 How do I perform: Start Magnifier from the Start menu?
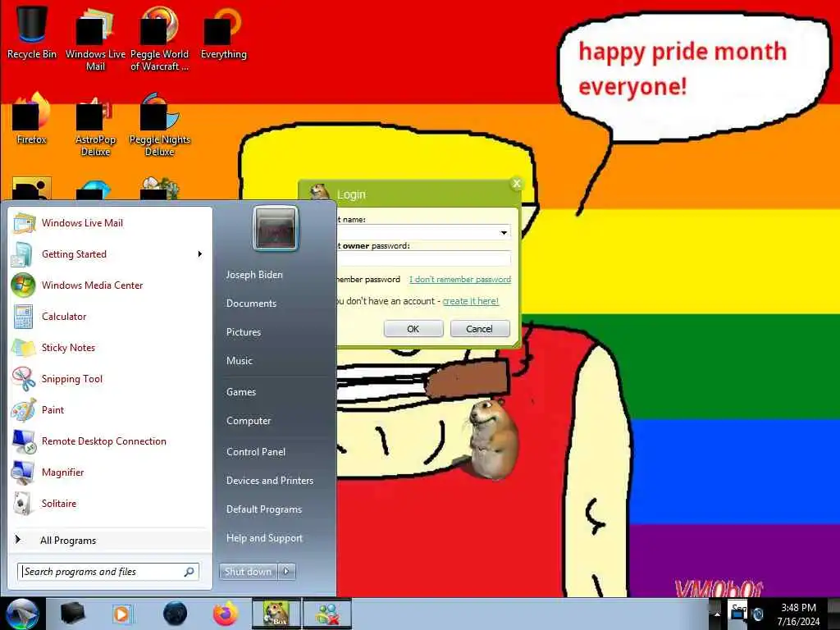(x=109, y=472)
